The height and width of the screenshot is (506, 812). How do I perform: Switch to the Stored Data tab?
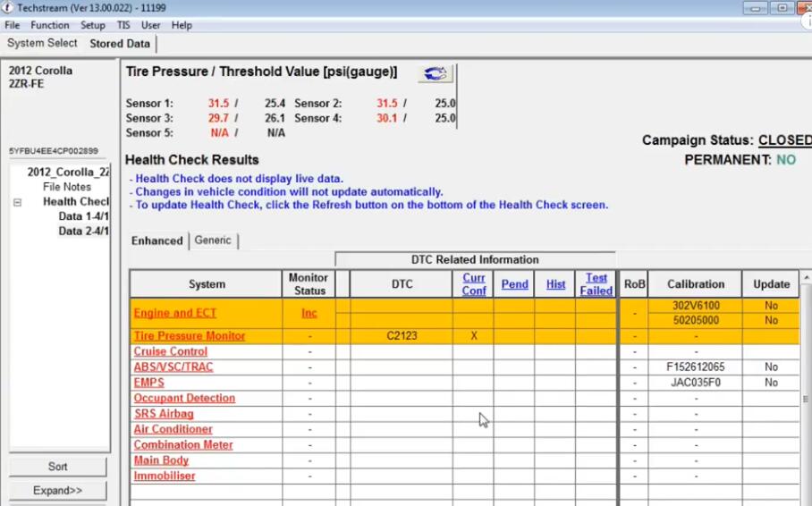click(120, 44)
